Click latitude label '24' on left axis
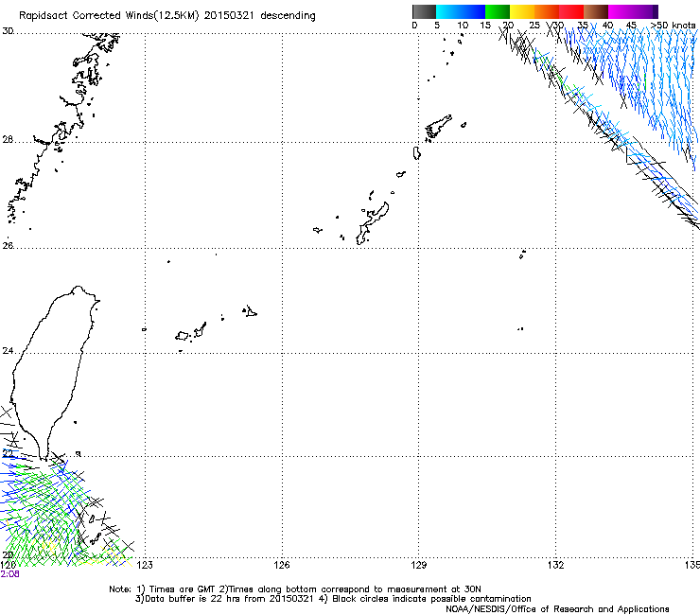 coord(8,351)
